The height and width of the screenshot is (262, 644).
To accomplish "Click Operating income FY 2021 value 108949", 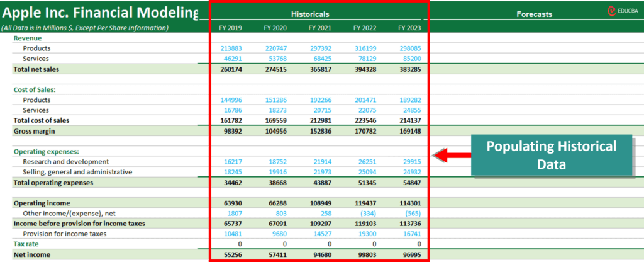I will tap(321, 203).
